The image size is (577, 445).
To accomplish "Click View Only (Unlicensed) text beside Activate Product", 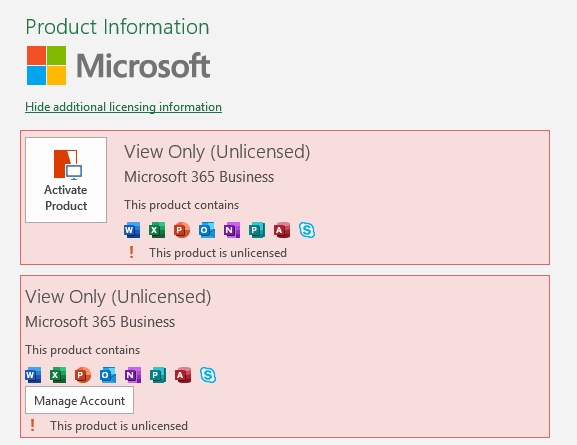I will click(217, 152).
